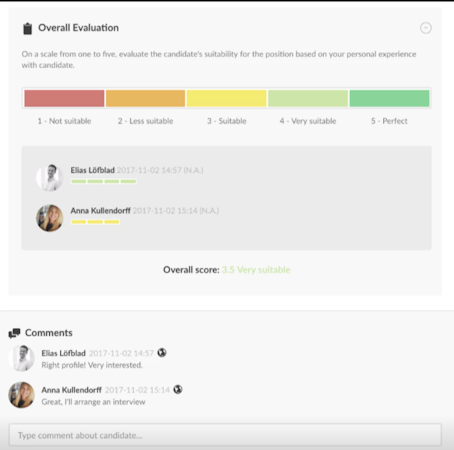This screenshot has width=454, height=450.
Task: Click the clipboard icon beside Overall Evaluation
Action: pos(28,29)
